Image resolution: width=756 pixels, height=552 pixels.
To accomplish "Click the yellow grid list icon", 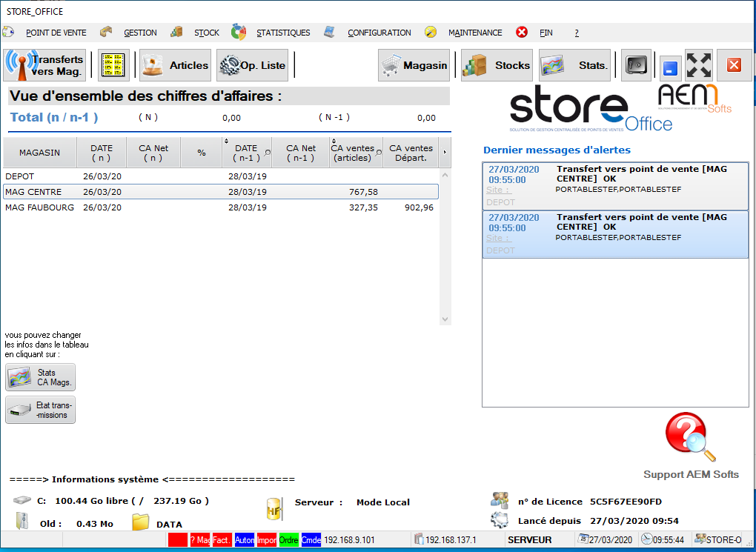I will (x=113, y=65).
